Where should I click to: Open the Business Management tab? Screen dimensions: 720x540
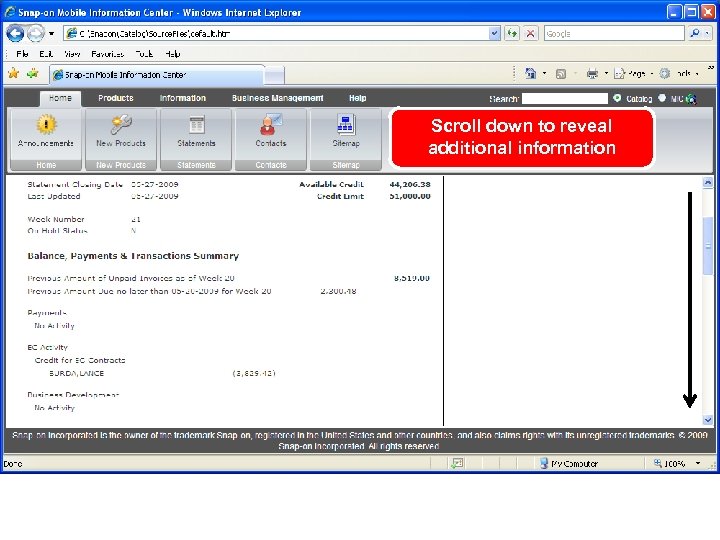(277, 98)
